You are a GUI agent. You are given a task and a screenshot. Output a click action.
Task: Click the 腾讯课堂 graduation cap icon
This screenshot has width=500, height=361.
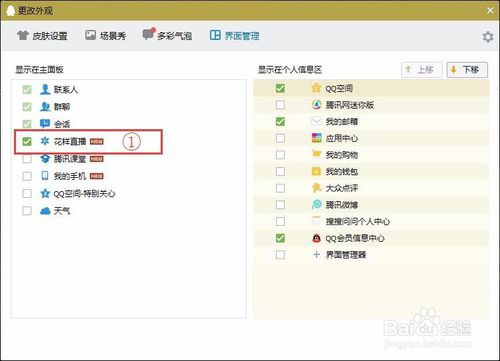tap(45, 159)
